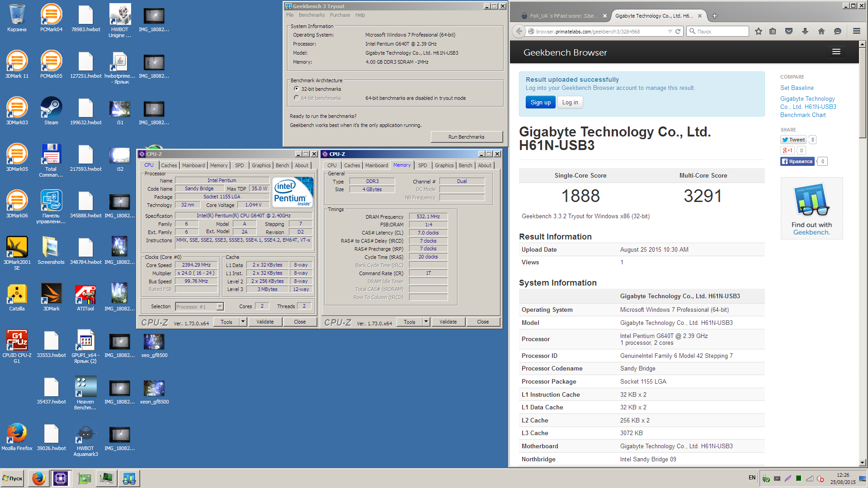Open Screenshots folder on desktop
The height and width of the screenshot is (488, 868).
(x=51, y=251)
